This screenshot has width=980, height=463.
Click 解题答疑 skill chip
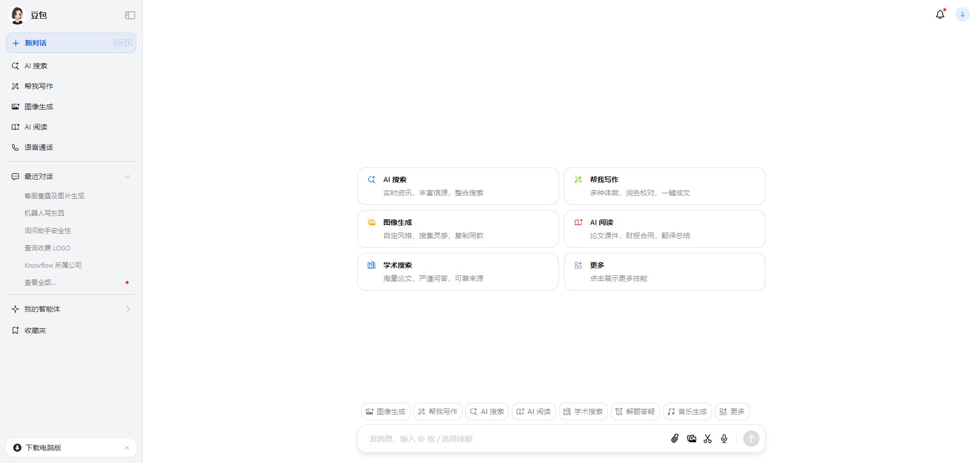tap(635, 411)
